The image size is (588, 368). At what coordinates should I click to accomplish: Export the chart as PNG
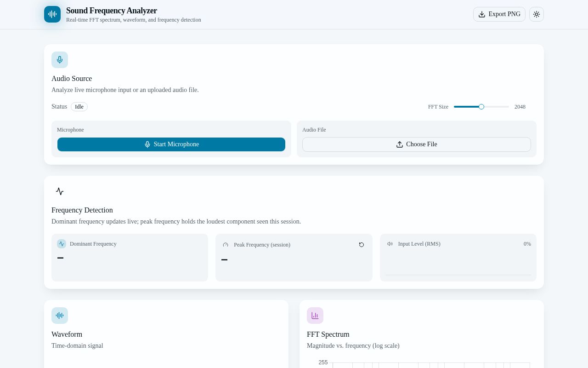pos(499,14)
